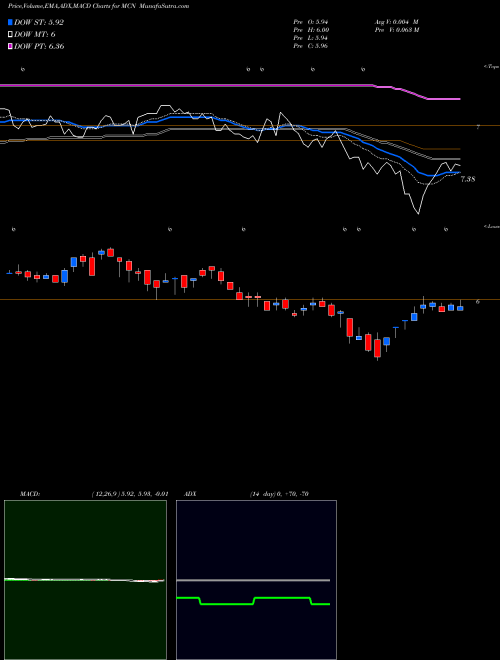Select the 'DOW ST: 5.92' legend label
The image size is (500, 660).
click(x=39, y=22)
